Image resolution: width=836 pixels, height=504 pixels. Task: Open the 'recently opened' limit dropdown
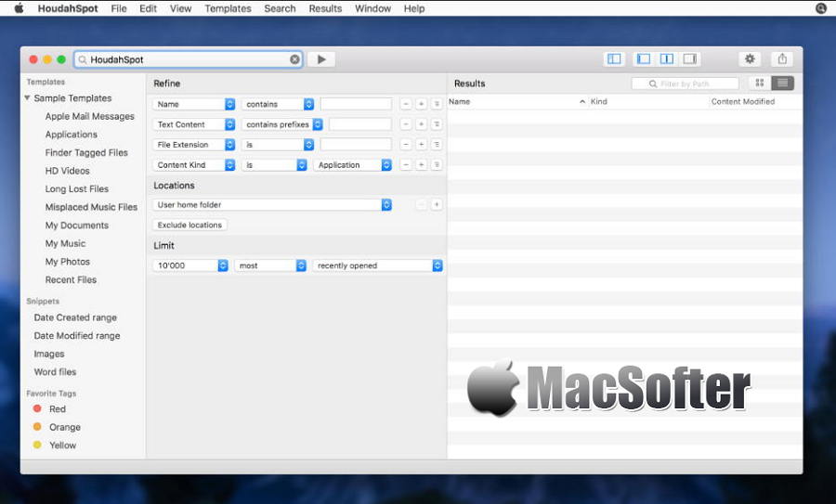click(378, 265)
